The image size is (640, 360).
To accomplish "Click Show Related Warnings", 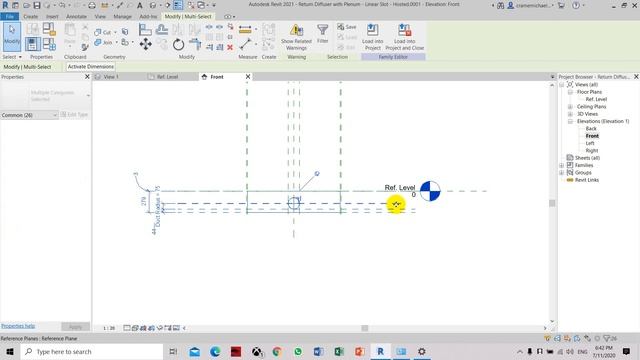I will click(x=296, y=37).
